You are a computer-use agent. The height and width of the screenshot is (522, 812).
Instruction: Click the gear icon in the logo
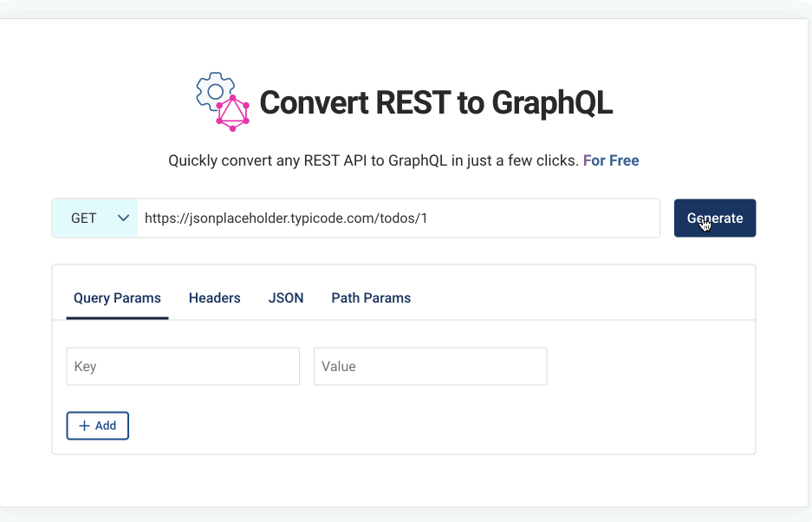tap(215, 92)
